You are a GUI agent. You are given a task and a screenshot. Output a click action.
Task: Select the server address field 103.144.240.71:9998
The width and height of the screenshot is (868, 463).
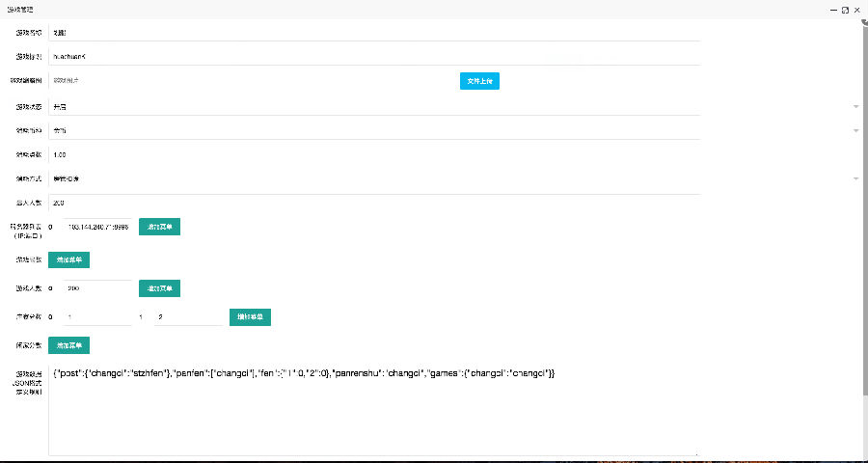click(x=97, y=227)
